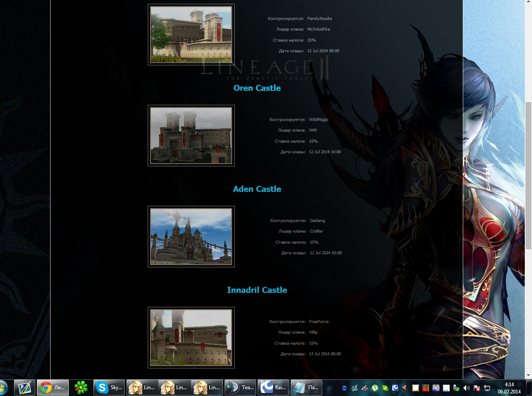
Task: Click the DaGang clan name
Action: tap(318, 221)
